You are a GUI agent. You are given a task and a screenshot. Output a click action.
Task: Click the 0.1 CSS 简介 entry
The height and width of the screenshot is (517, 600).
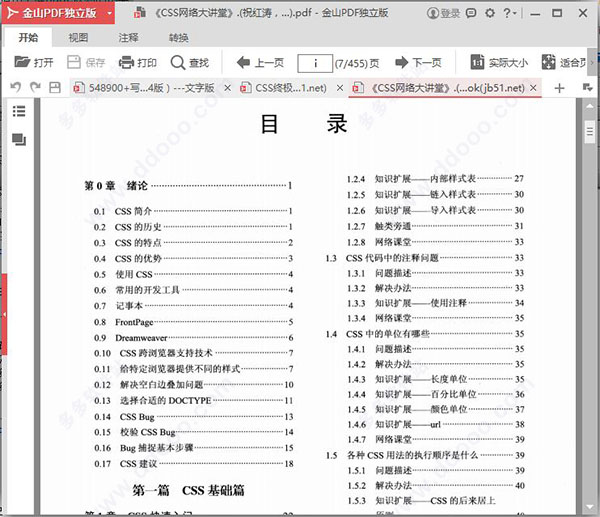pyautogui.click(x=193, y=211)
